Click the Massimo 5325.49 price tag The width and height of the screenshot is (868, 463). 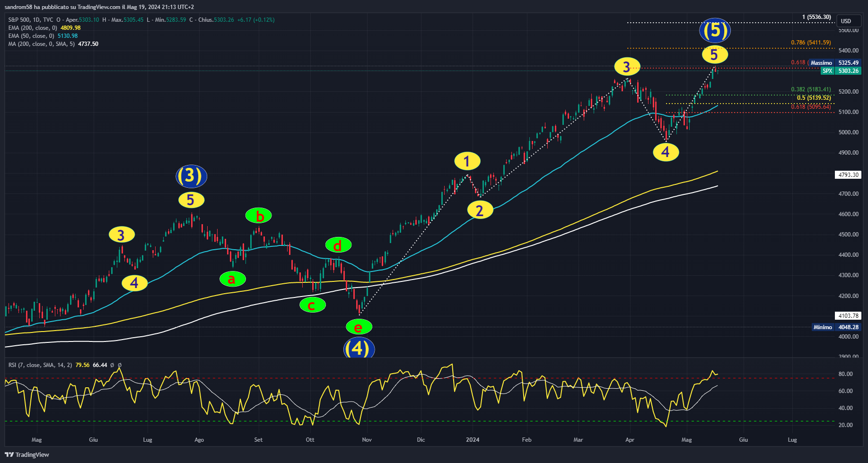834,63
